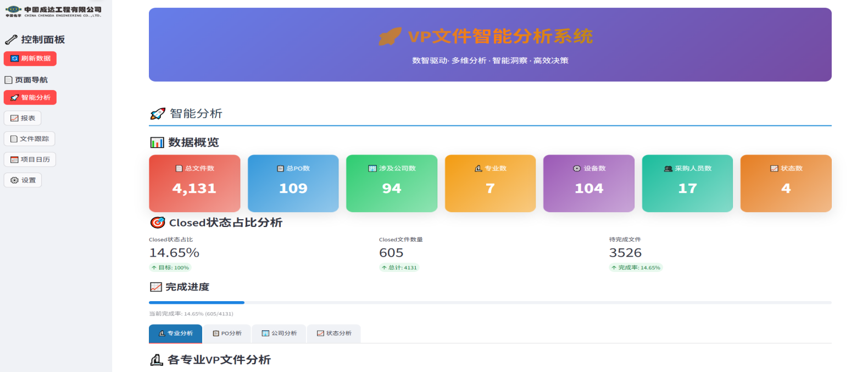Select 报表 in page navigation
Image resolution: width=868 pixels, height=372 pixels.
point(23,118)
